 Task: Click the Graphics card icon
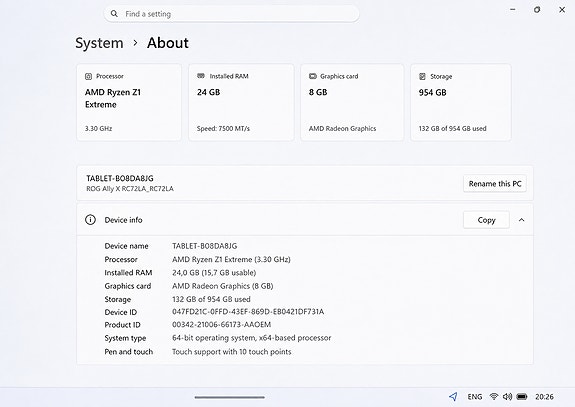(x=313, y=76)
